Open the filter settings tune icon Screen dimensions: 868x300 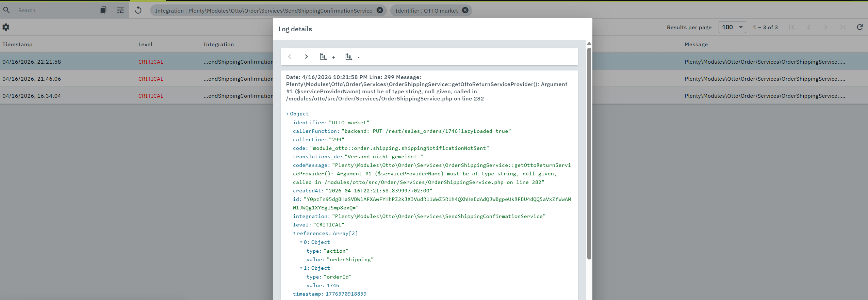(x=120, y=10)
